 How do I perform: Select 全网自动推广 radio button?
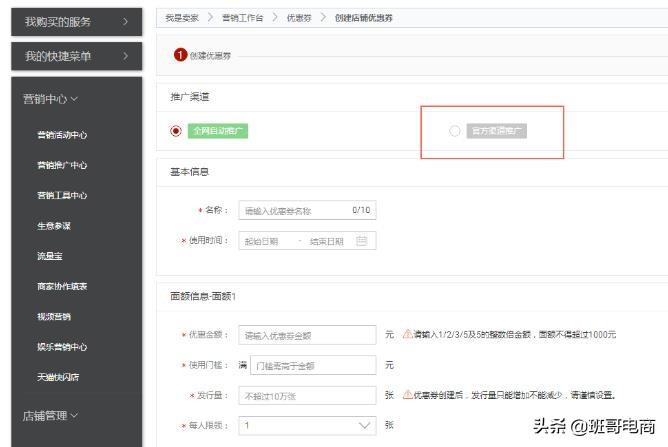coord(176,131)
